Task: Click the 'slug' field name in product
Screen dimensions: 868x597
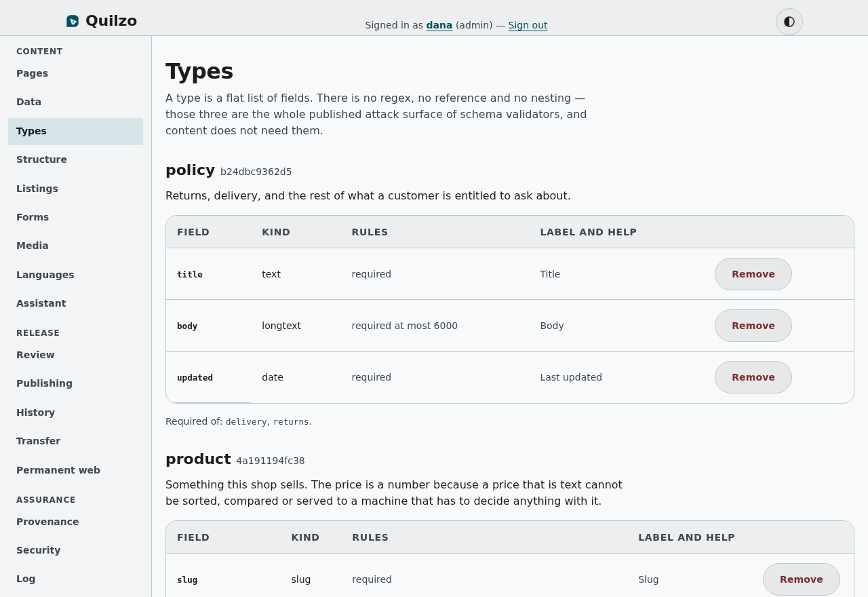Action: pyautogui.click(x=187, y=579)
